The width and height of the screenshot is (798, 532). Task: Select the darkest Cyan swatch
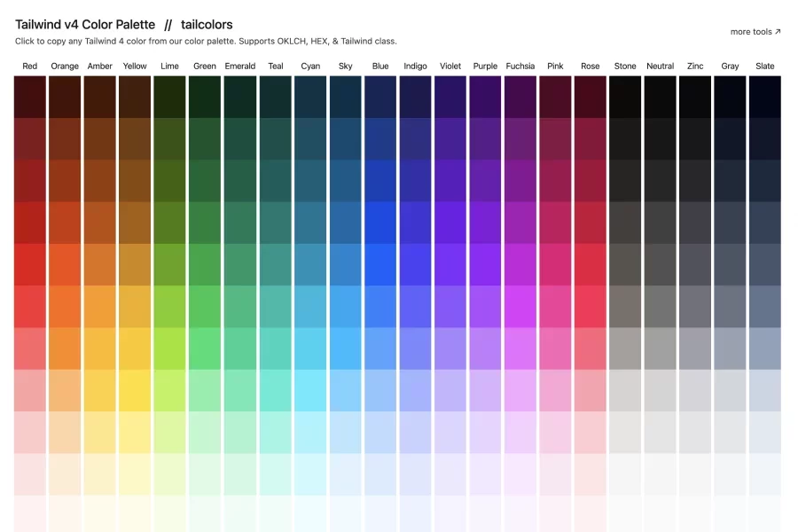[310, 97]
